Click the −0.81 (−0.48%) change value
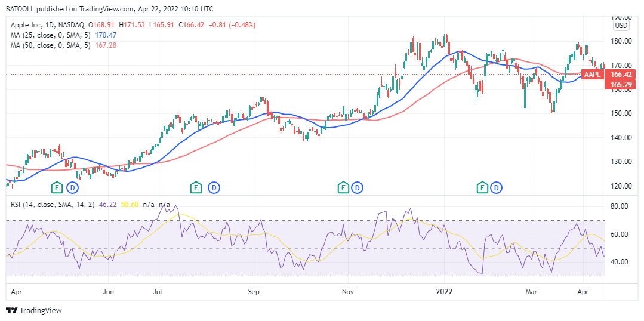This screenshot has height=321, width=644. (232, 25)
